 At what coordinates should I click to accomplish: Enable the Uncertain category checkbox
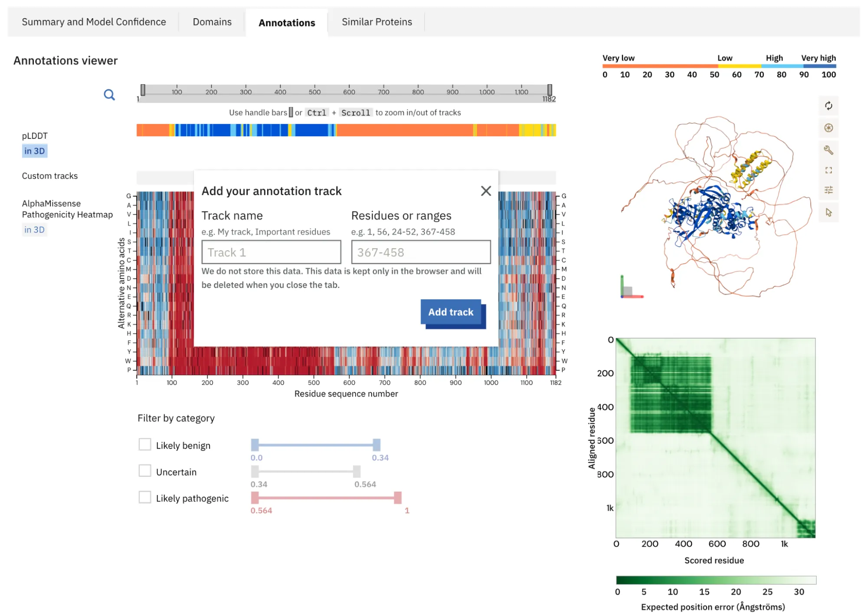tap(145, 471)
